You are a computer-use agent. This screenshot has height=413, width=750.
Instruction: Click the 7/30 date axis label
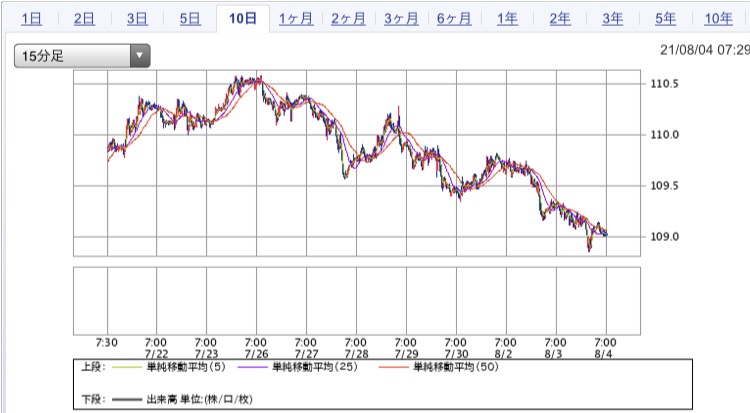[456, 354]
